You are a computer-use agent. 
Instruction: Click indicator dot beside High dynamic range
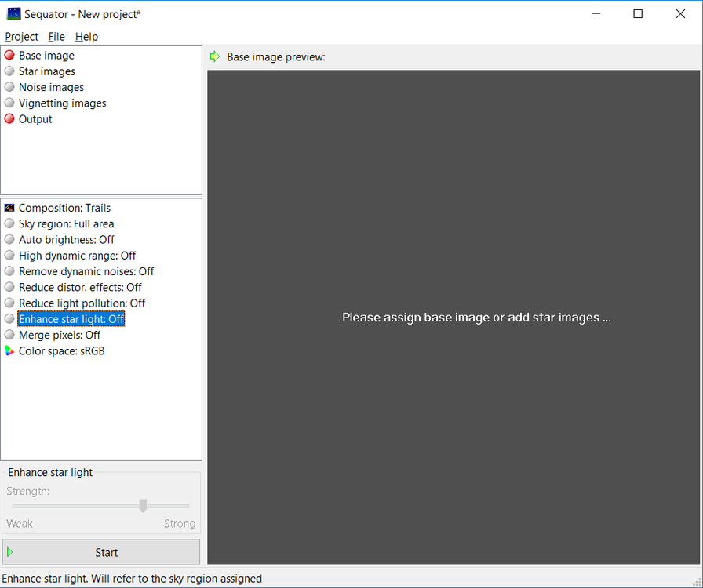(9, 255)
